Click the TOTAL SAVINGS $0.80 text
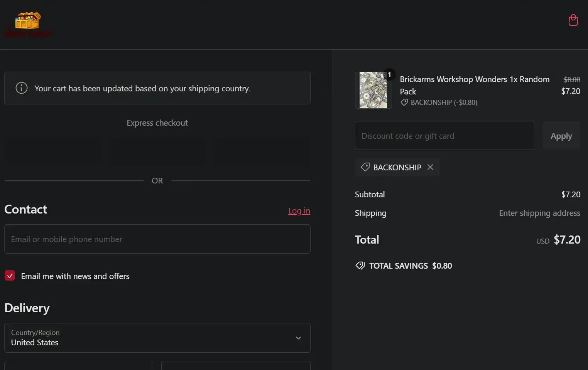 [x=411, y=266]
